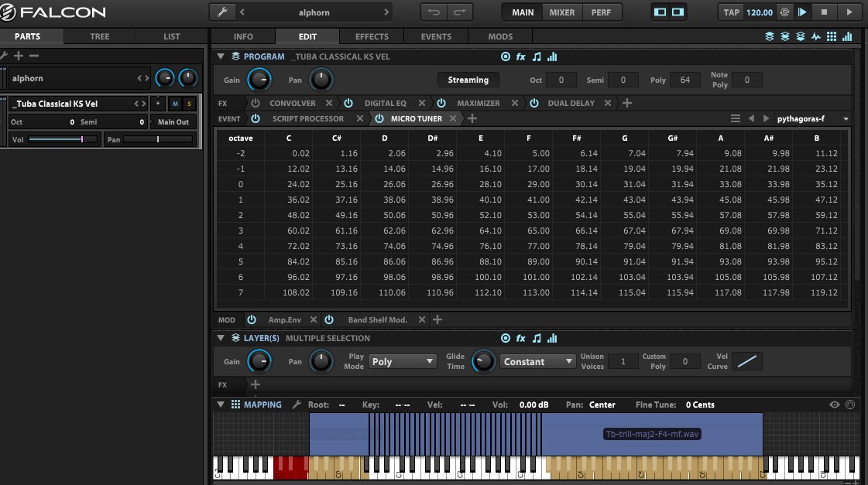Toggle the Mapping eye visibility icon
Image resolution: width=868 pixels, height=485 pixels.
[834, 405]
